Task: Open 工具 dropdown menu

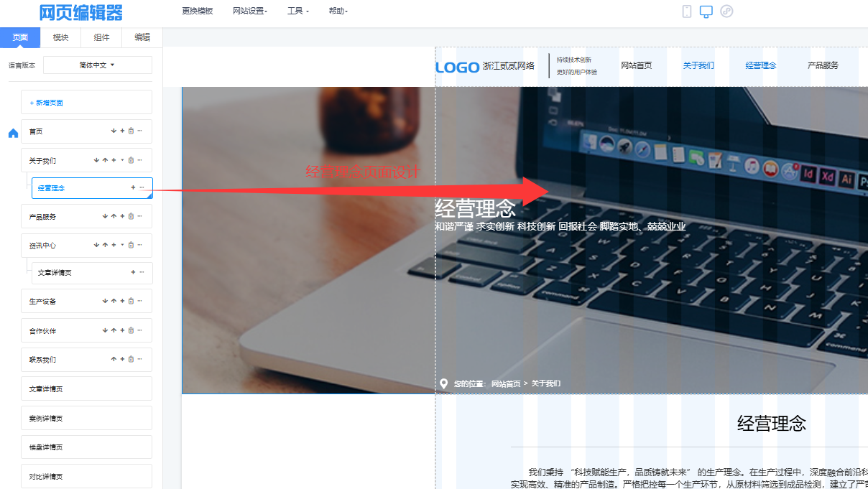Action: (x=298, y=11)
